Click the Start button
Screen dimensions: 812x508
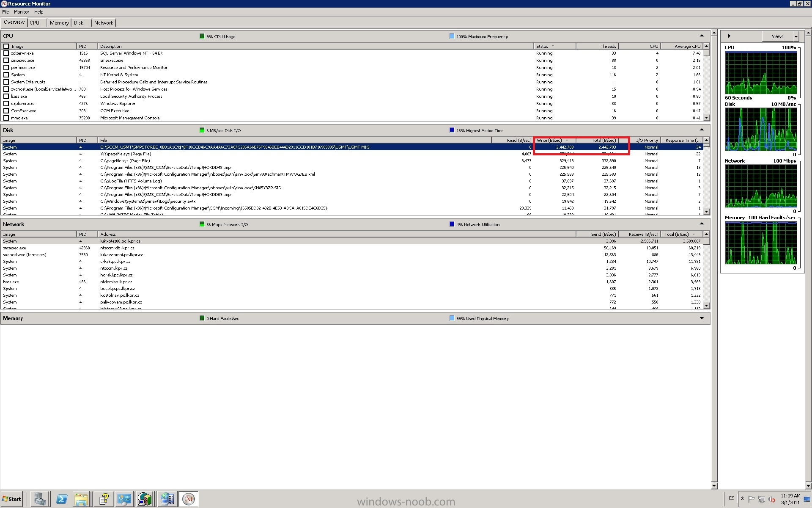tap(12, 499)
